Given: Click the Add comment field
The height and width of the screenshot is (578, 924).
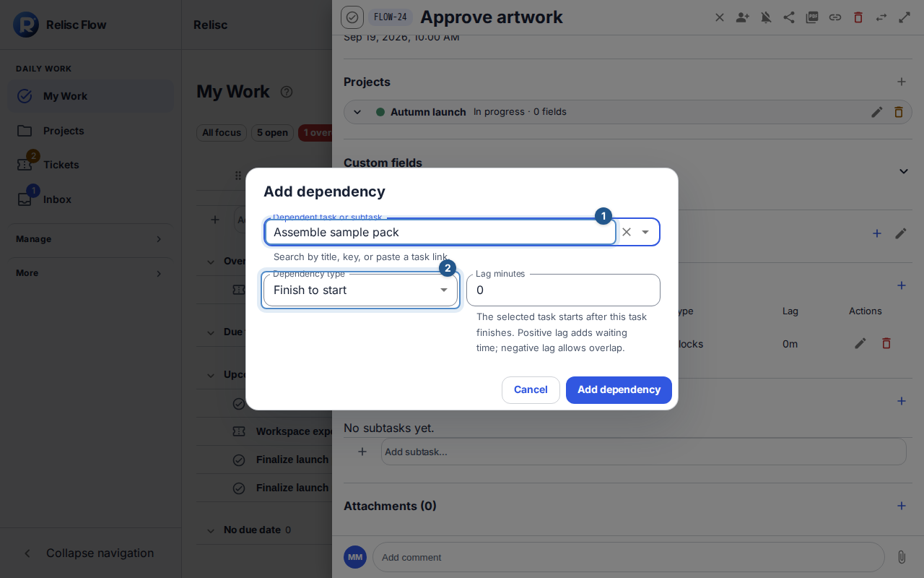Looking at the screenshot, I should click(x=628, y=557).
